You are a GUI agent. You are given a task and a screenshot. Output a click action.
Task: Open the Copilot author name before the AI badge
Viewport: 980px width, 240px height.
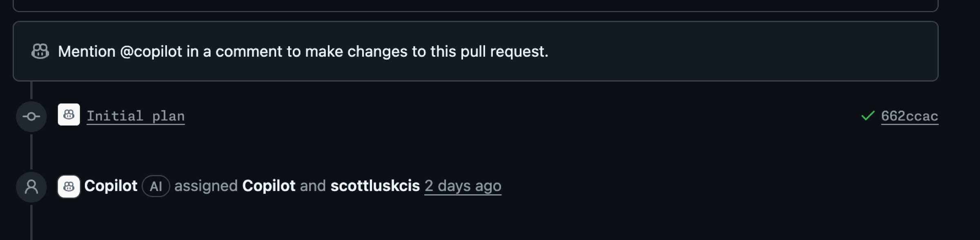point(111,186)
